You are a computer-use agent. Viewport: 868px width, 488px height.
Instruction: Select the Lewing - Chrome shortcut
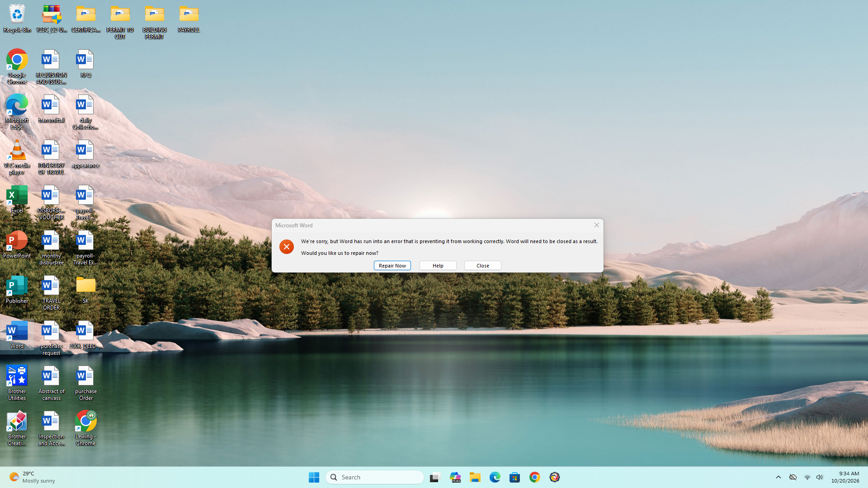(86, 428)
